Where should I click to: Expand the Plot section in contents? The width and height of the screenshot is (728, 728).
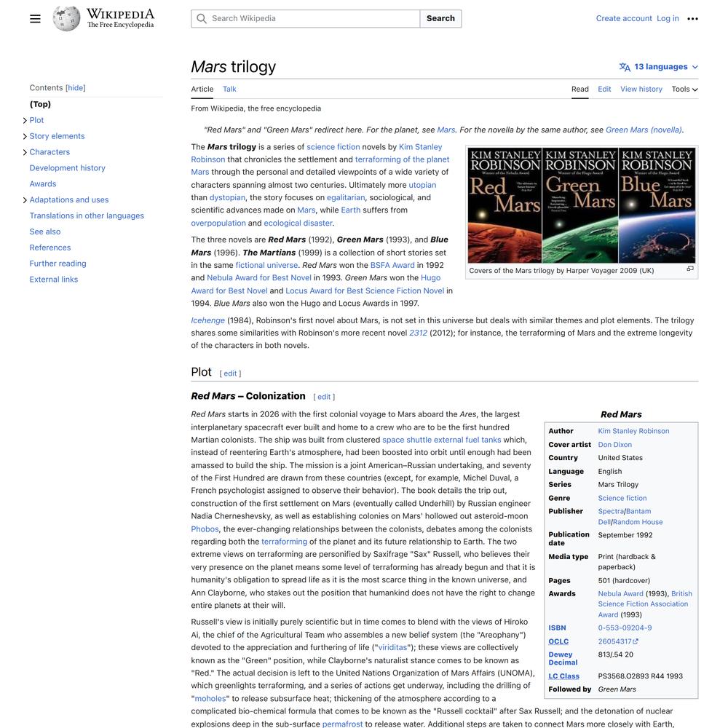(x=25, y=120)
